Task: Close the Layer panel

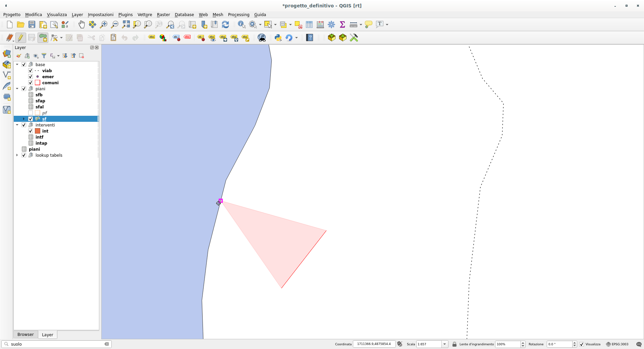Action: (97, 48)
